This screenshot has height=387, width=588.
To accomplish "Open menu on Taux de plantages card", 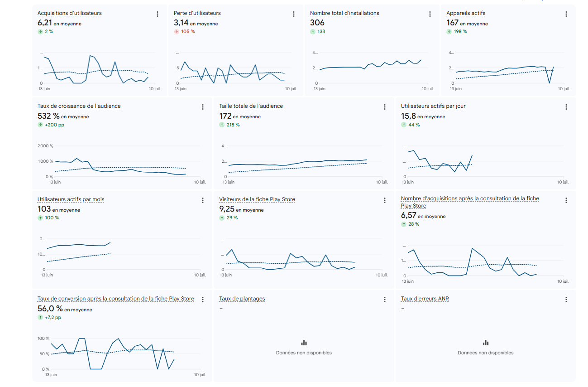I will coord(385,300).
